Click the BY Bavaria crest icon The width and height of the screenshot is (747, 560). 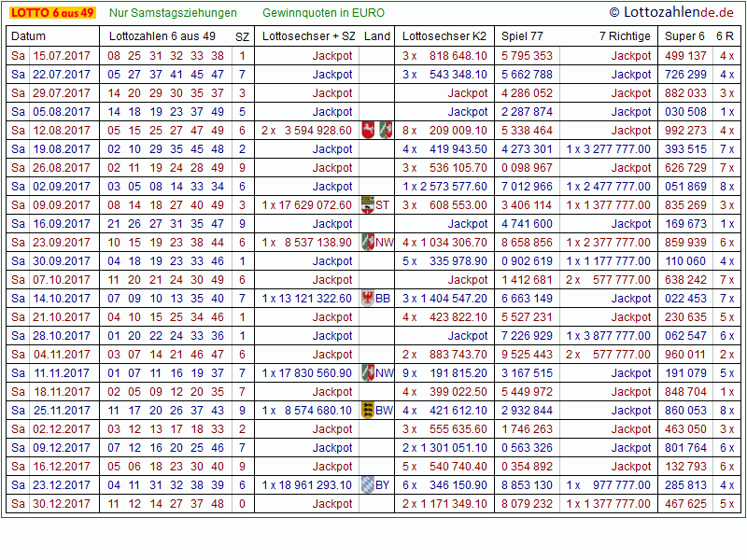click(x=367, y=485)
